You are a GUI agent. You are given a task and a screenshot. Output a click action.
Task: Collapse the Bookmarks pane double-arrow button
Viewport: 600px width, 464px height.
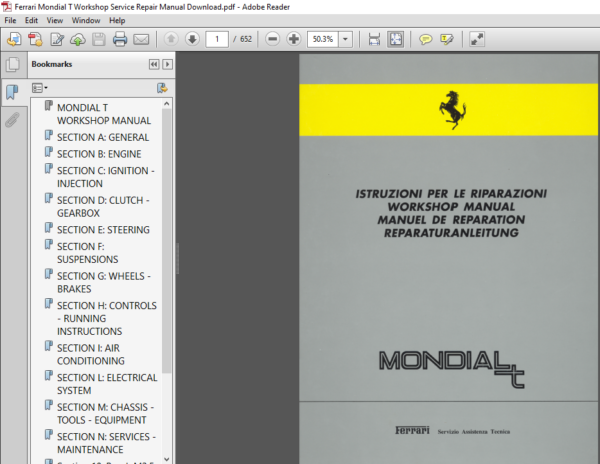154,64
